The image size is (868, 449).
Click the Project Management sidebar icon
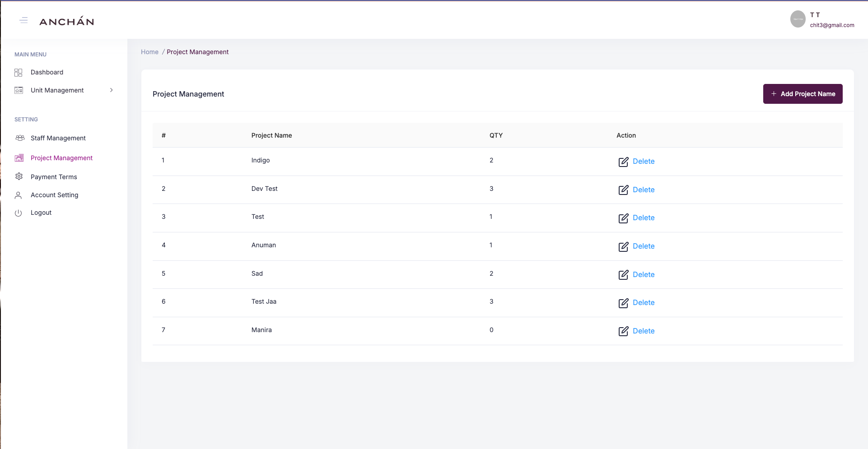click(19, 158)
